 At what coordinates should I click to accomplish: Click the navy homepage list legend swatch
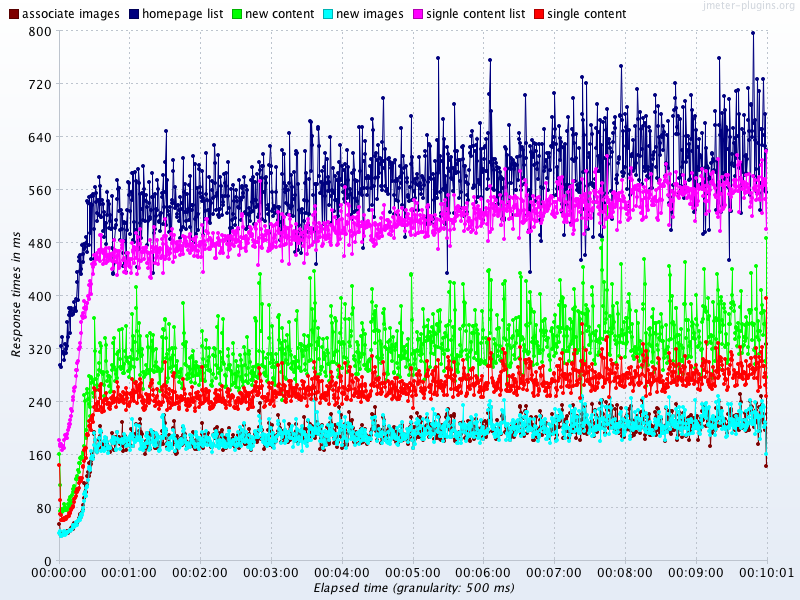pos(133,14)
